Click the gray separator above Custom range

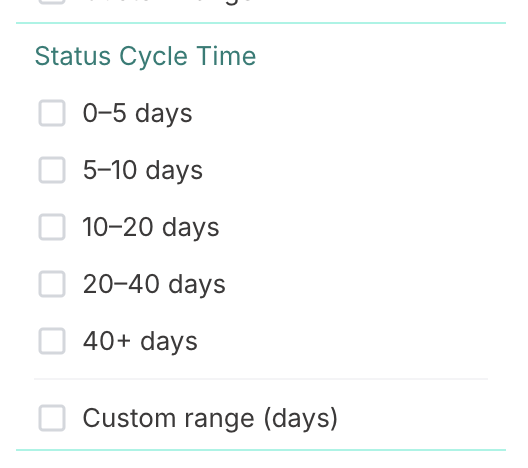pyautogui.click(x=261, y=379)
